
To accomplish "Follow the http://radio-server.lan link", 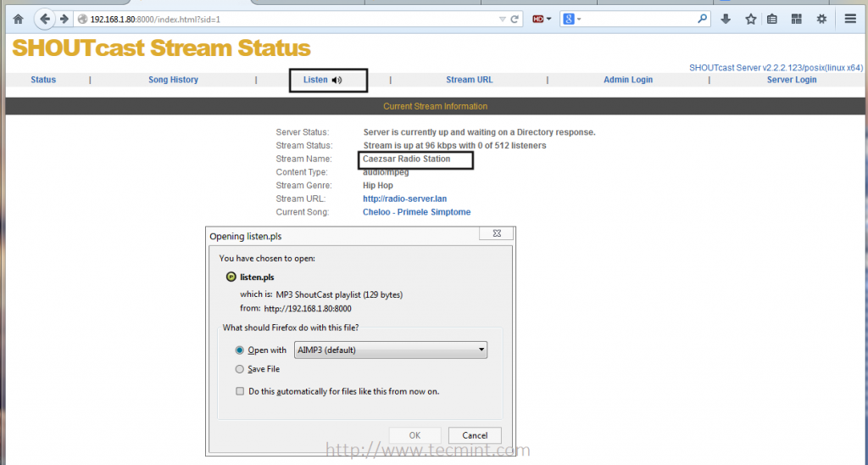I will (x=404, y=199).
